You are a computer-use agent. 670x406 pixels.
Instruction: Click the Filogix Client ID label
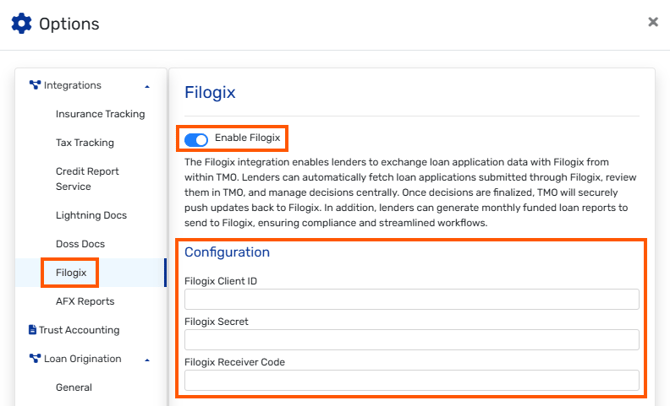pyautogui.click(x=220, y=281)
